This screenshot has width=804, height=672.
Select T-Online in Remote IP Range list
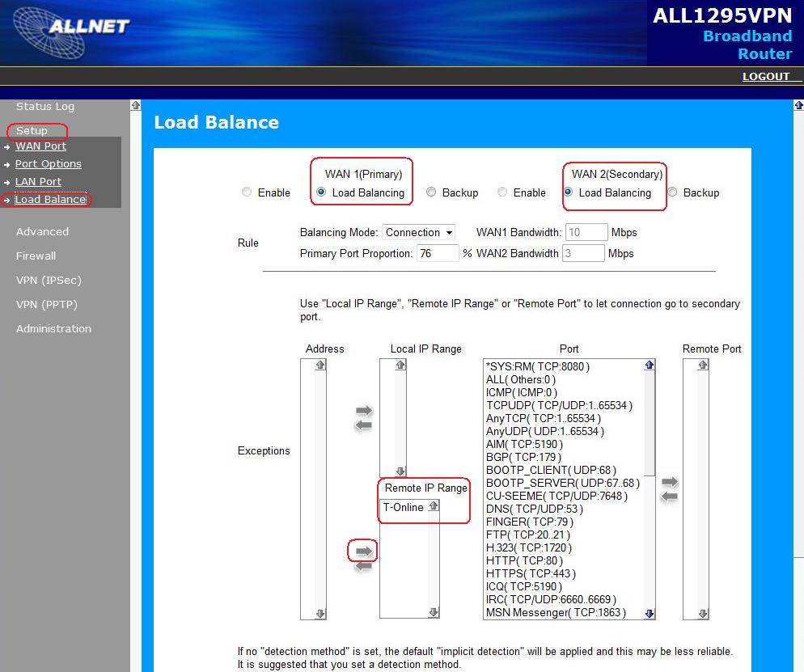tap(404, 508)
